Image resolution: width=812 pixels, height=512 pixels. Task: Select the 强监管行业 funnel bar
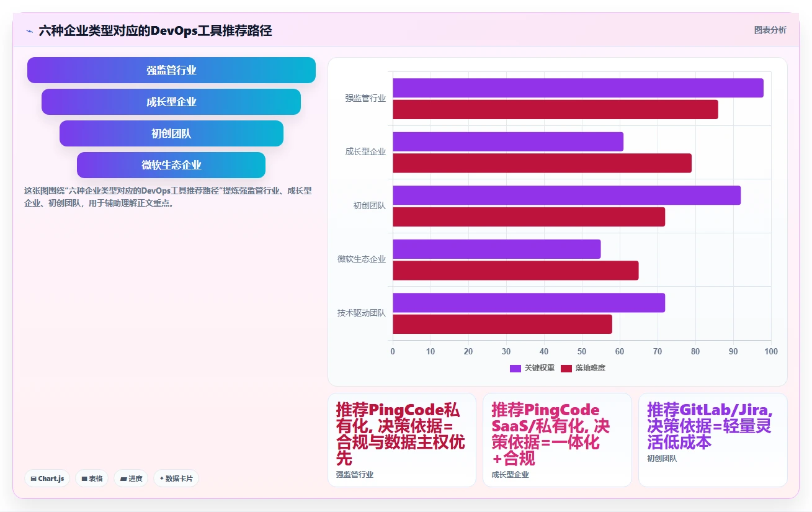(x=171, y=70)
